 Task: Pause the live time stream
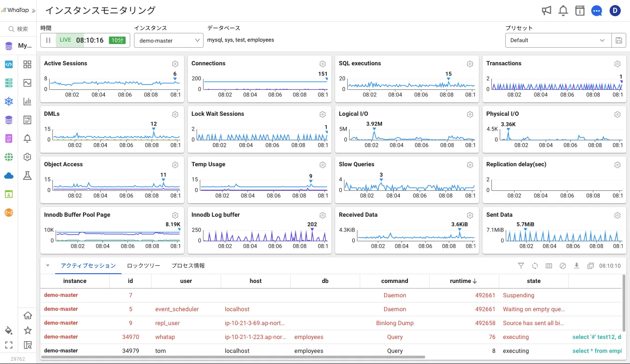[48, 40]
